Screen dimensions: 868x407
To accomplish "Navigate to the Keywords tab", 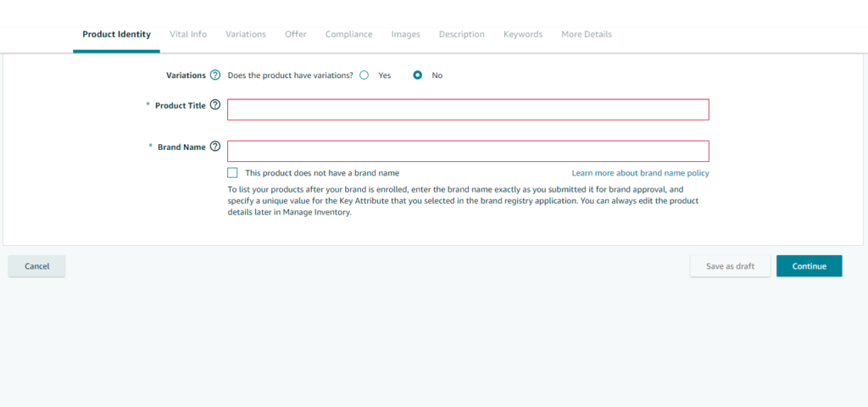I will pos(522,35).
